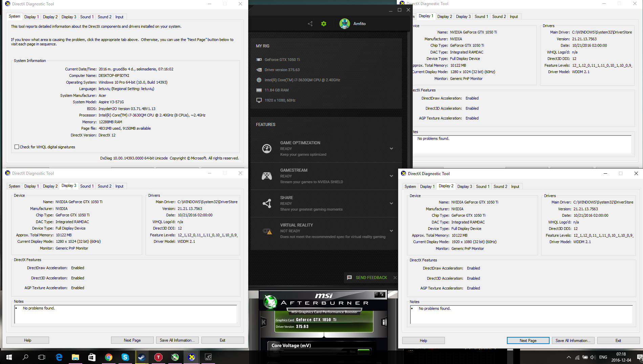Expand the Game Optimization feature section
The width and height of the screenshot is (643, 364).
point(391,148)
